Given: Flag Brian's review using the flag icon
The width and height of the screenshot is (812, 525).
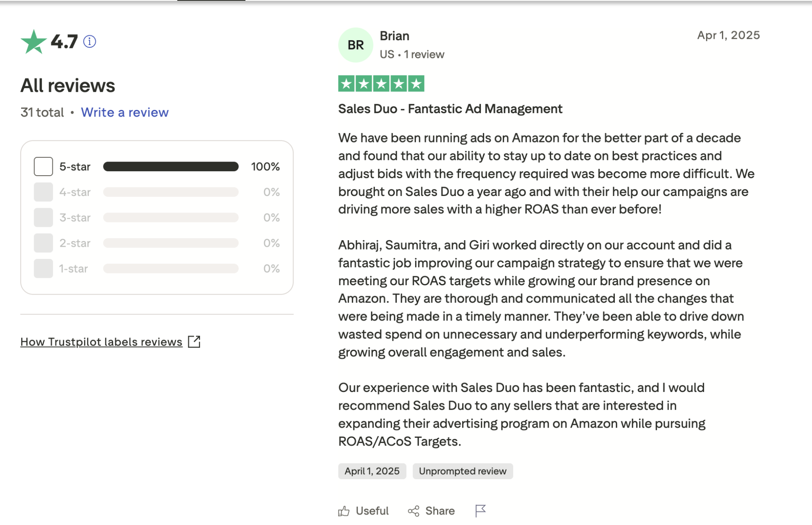Looking at the screenshot, I should click(480, 511).
